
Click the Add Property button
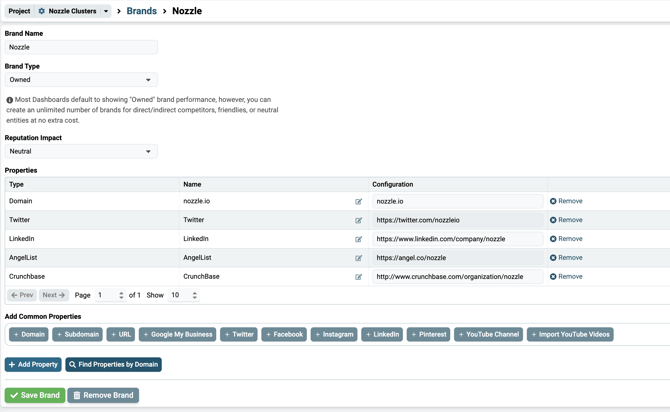33,365
